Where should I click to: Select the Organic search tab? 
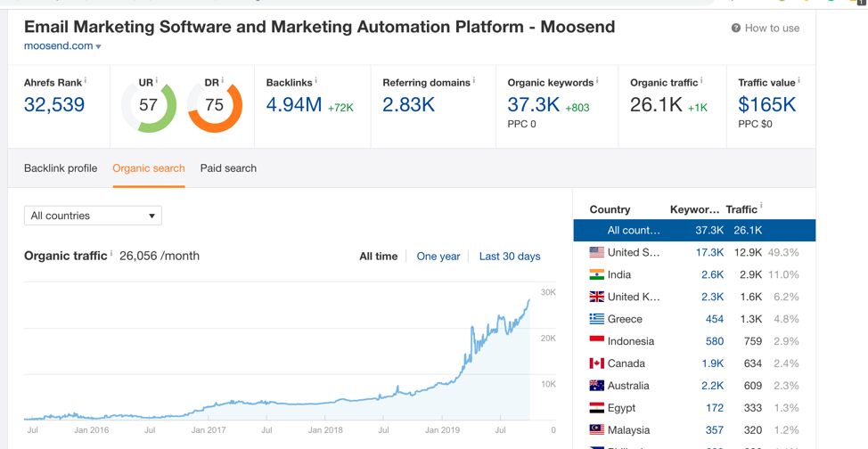(148, 168)
